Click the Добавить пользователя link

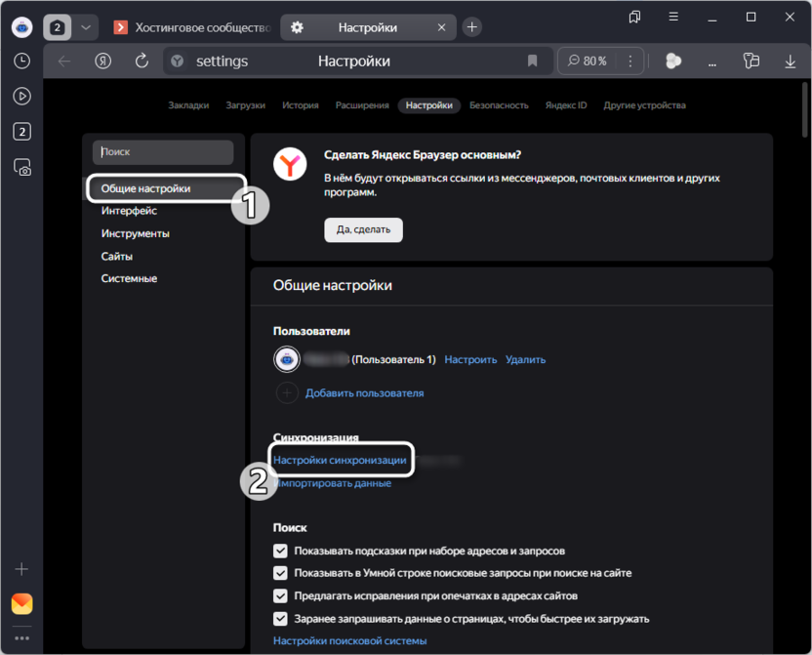(x=364, y=393)
